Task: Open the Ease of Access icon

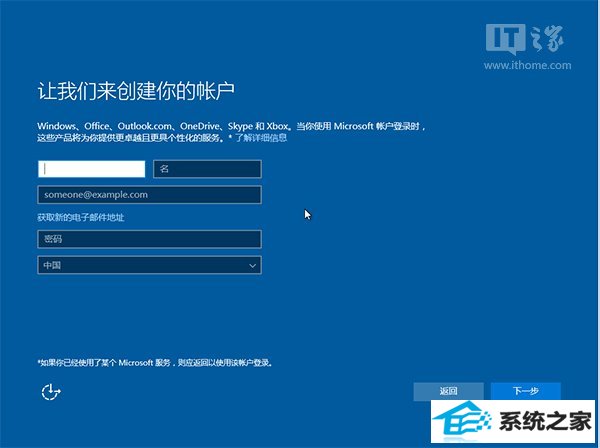Action: (x=51, y=392)
